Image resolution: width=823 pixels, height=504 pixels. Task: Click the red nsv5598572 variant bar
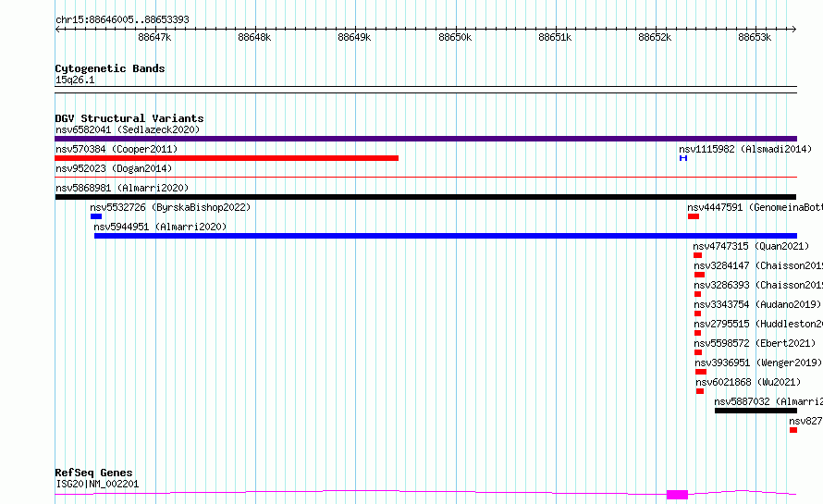[698, 352]
